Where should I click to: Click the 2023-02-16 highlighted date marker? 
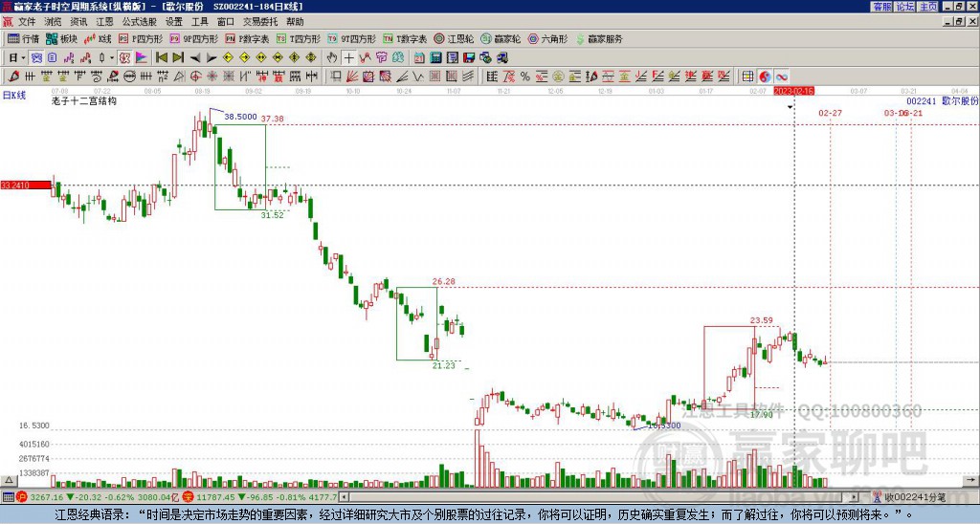pyautogui.click(x=793, y=91)
